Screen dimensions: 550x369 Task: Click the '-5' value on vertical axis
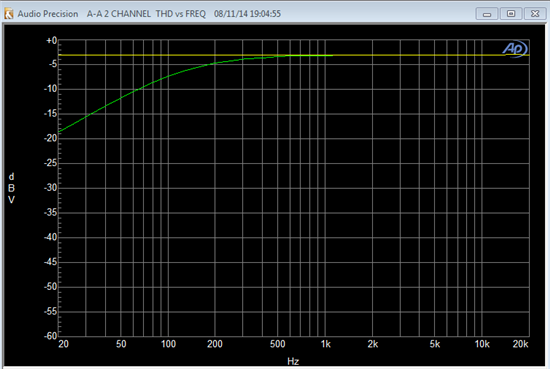53,64
